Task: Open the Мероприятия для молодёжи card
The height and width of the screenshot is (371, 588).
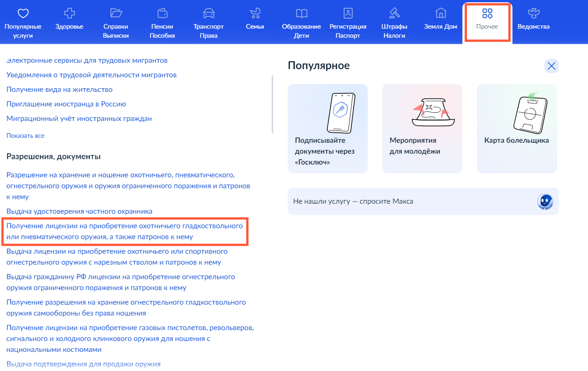Action: tap(422, 129)
